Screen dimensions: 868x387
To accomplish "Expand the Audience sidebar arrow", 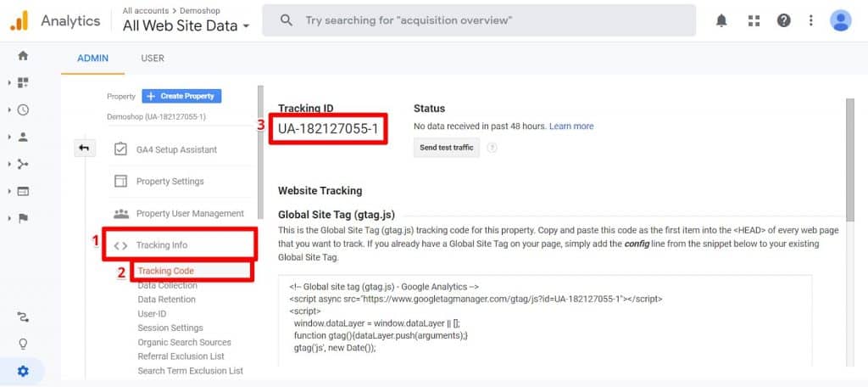I will pyautogui.click(x=9, y=137).
